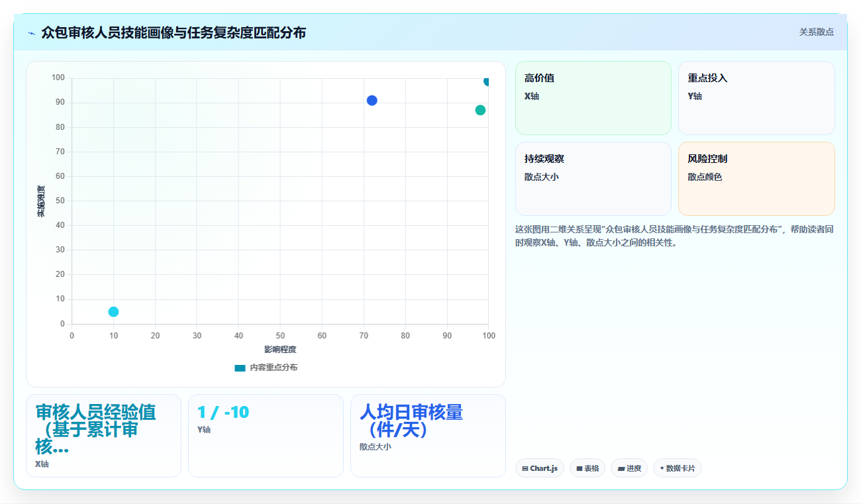Select the 进度 chip

pyautogui.click(x=629, y=468)
